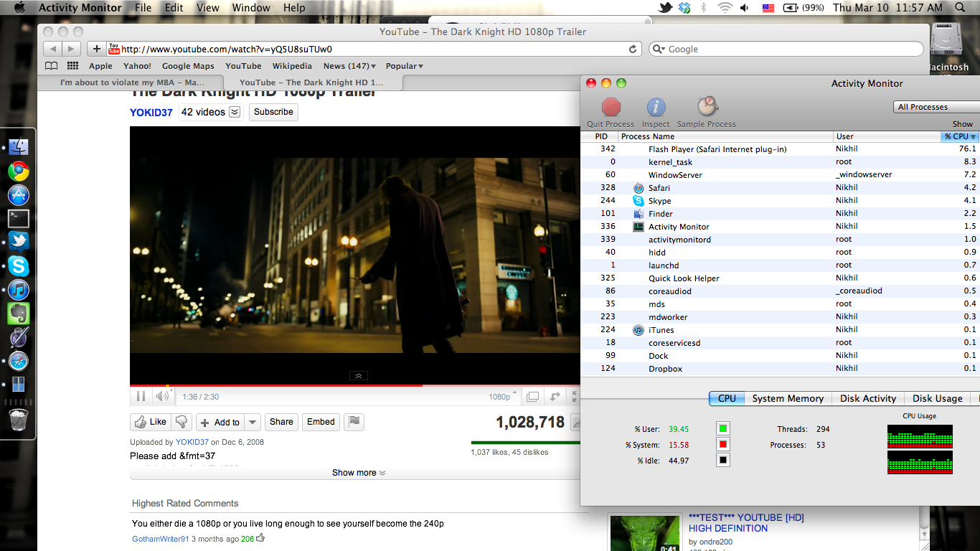Click red % System color swatch

click(x=722, y=445)
